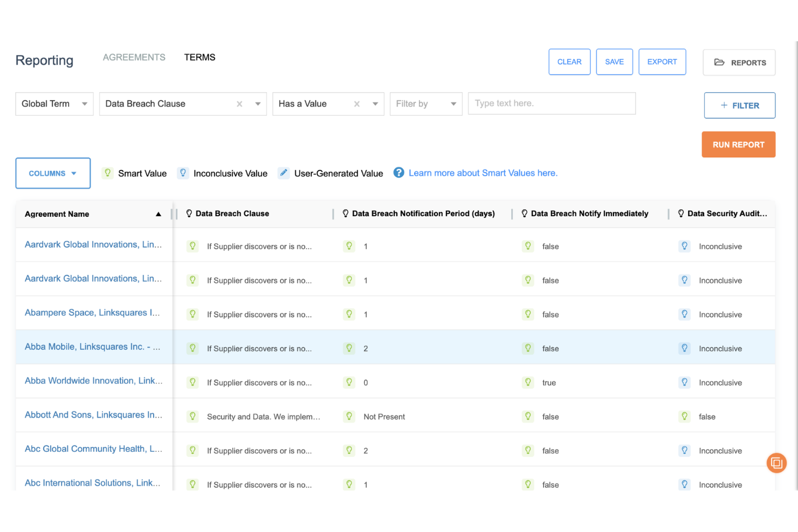Expand the Has a Value dropdown arrow
The image size is (798, 532).
tap(375, 104)
